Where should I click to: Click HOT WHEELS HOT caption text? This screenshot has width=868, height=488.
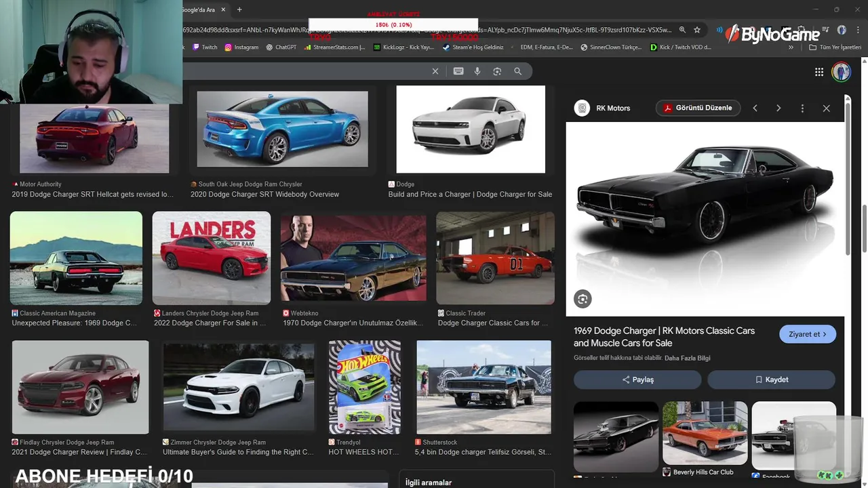[363, 452]
